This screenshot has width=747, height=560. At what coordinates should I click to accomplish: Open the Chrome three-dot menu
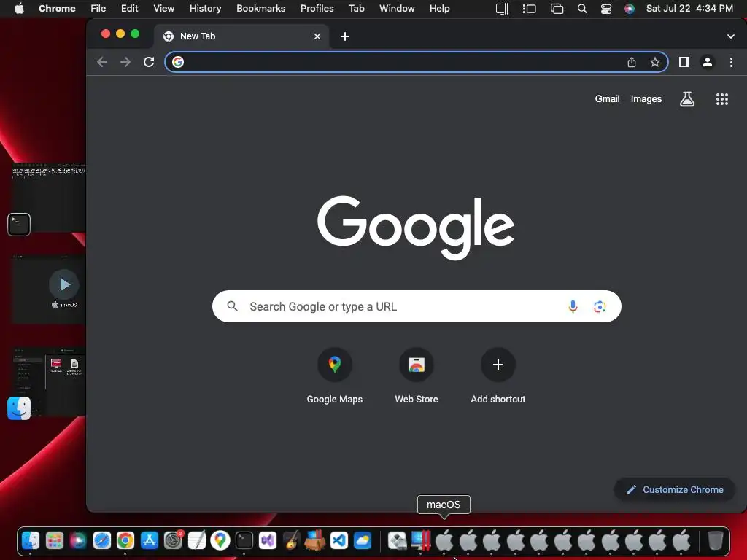731,62
